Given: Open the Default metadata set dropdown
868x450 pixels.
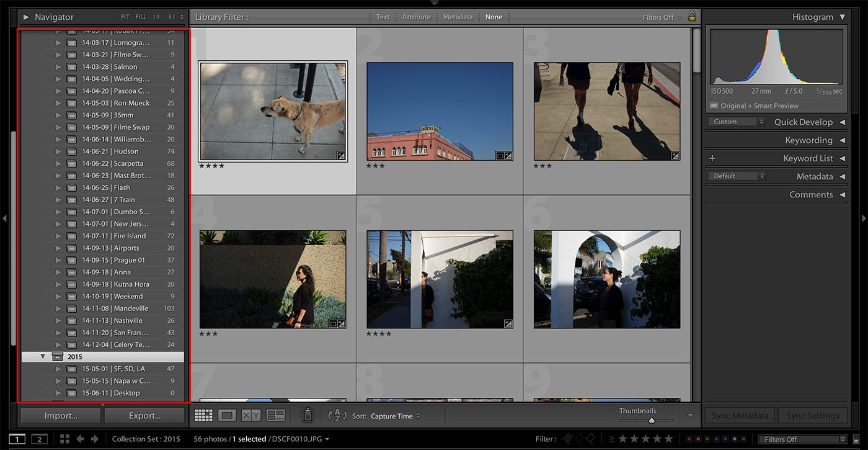Looking at the screenshot, I should point(737,176).
